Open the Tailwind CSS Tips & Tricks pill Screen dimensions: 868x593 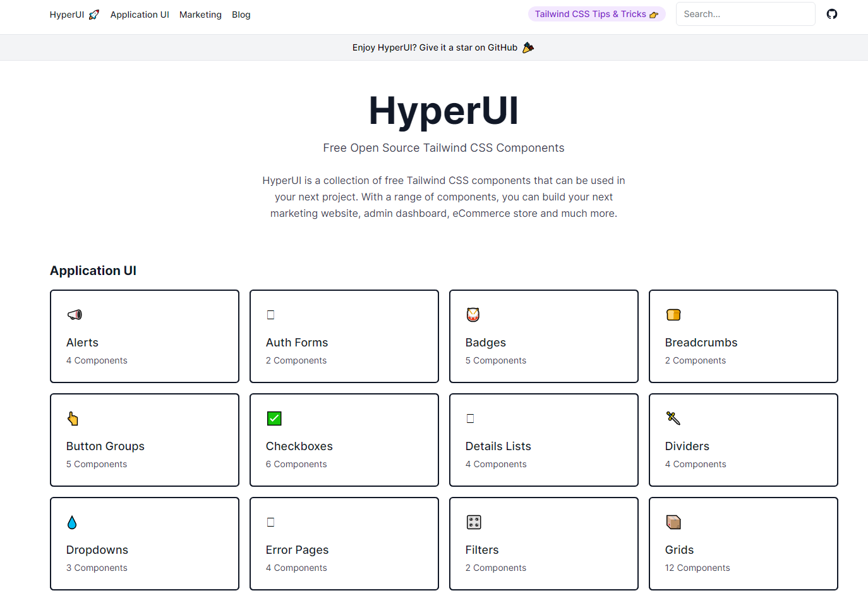click(596, 14)
